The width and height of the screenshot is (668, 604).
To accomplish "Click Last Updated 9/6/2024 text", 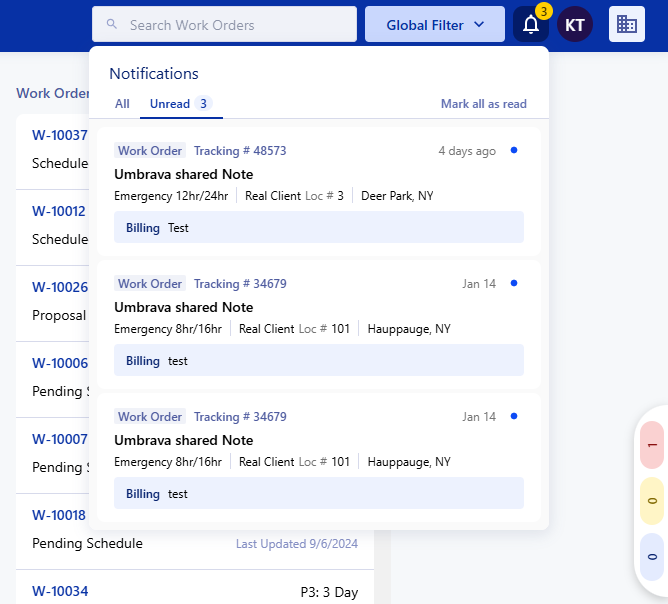I will click(297, 544).
